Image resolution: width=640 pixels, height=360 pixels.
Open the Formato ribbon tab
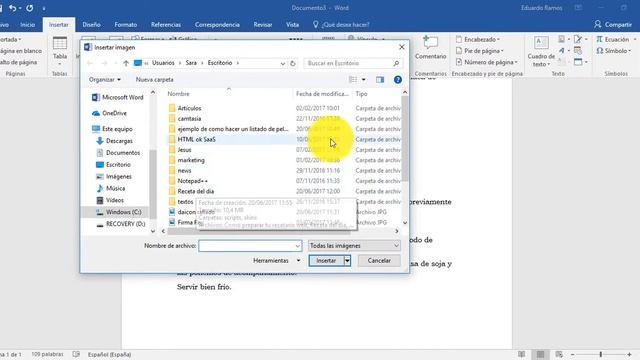click(126, 24)
